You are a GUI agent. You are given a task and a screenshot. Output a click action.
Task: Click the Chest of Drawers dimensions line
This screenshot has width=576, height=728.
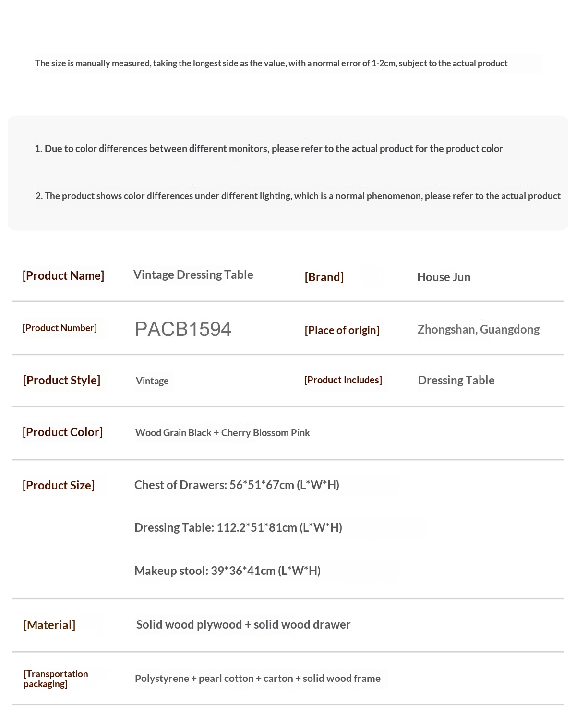[237, 485]
